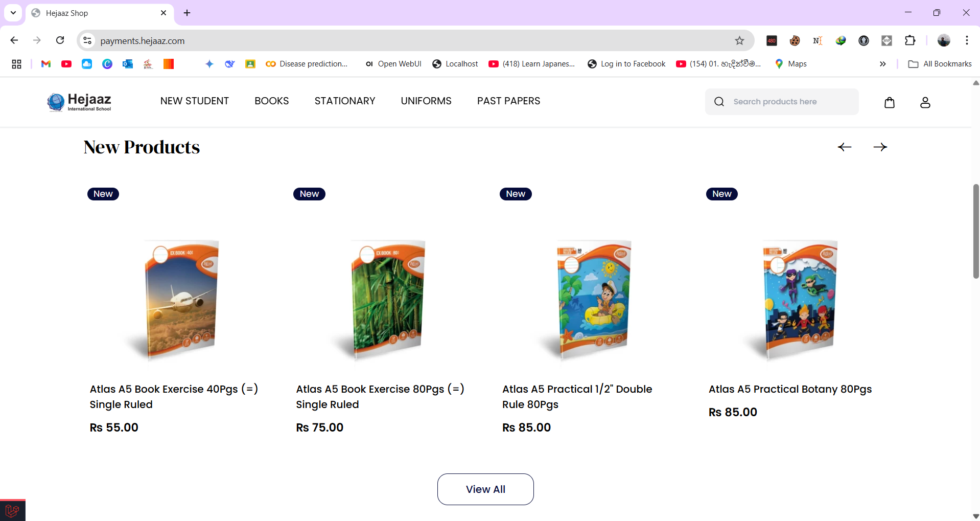
Task: Open Chrome three-dot menu
Action: point(967,40)
